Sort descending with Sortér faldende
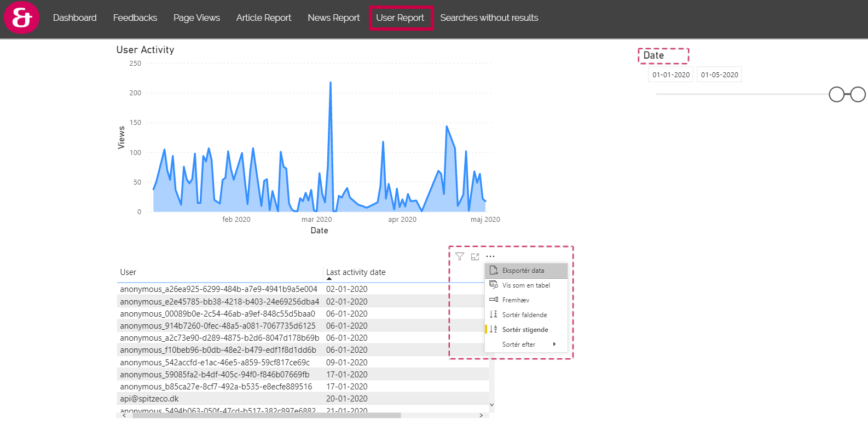The height and width of the screenshot is (436, 868). click(x=524, y=315)
